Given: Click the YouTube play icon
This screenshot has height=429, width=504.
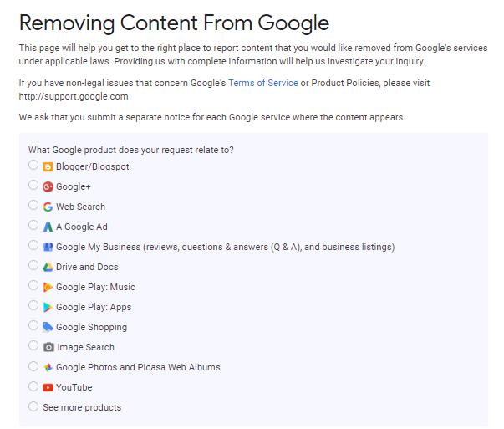Looking at the screenshot, I should point(48,387).
